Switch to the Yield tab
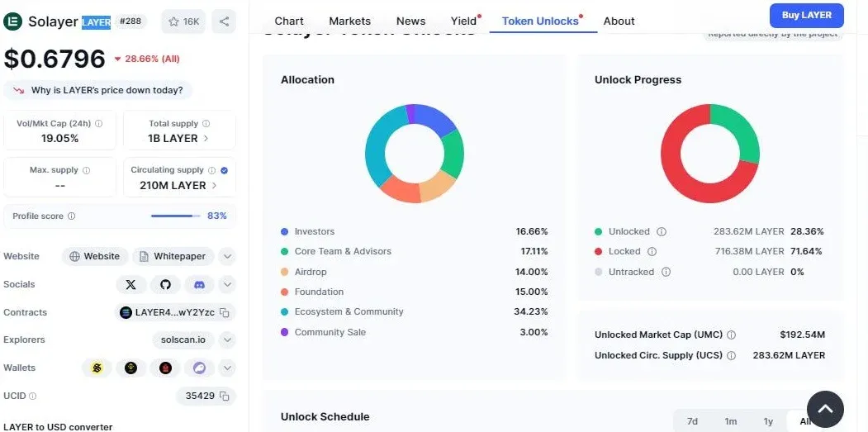The image size is (868, 432). coord(464,21)
